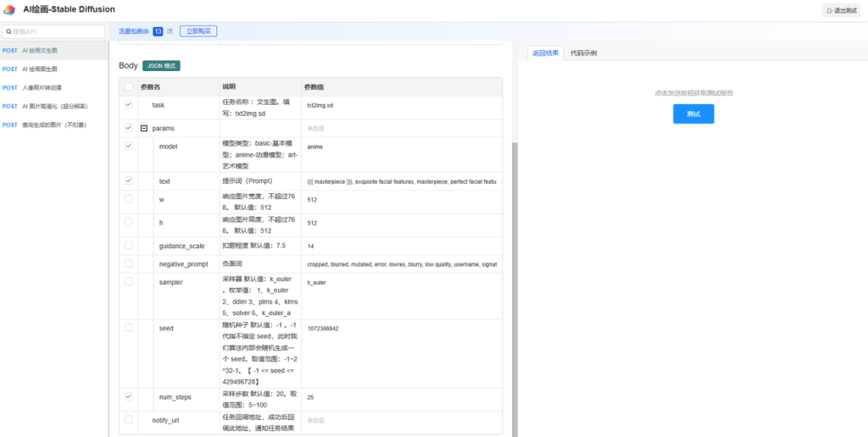Open the 查询生成的图片 API item

(53, 125)
